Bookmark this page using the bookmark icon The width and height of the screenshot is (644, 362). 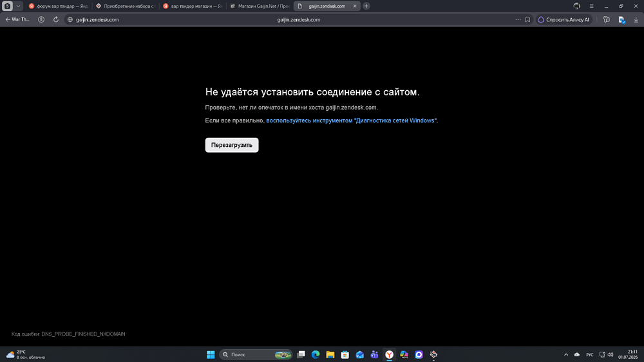tap(528, 19)
